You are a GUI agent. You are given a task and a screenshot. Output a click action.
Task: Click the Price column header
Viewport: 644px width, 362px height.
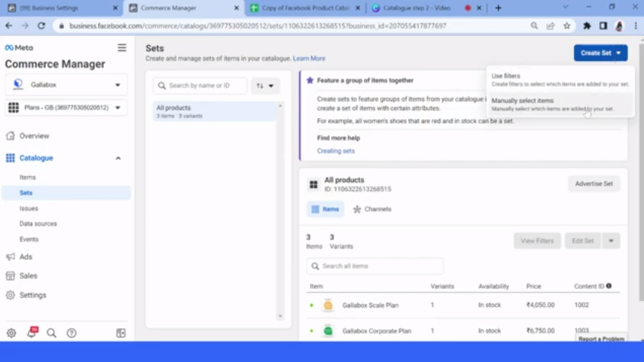coord(534,287)
